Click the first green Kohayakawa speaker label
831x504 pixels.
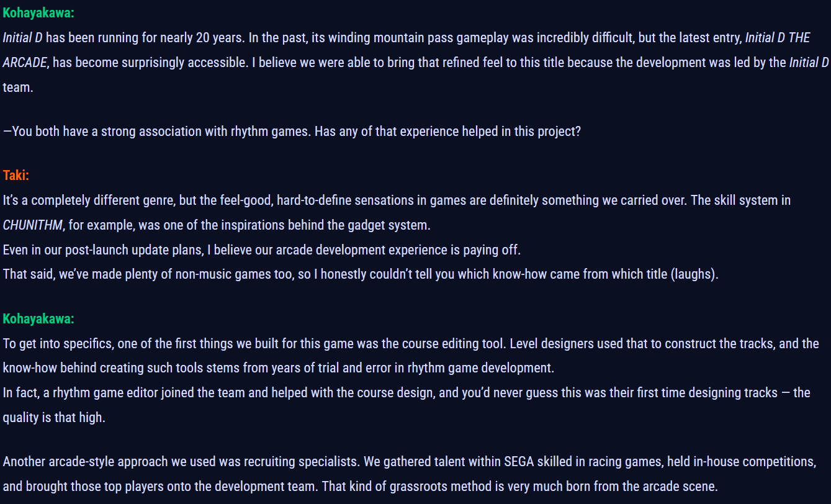click(x=38, y=13)
